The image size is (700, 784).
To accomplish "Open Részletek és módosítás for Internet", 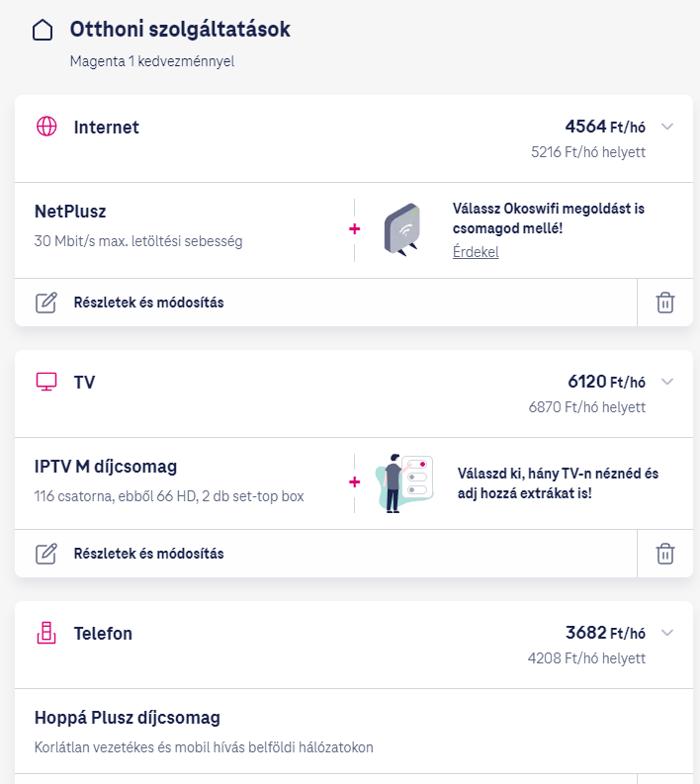I will tap(148, 303).
